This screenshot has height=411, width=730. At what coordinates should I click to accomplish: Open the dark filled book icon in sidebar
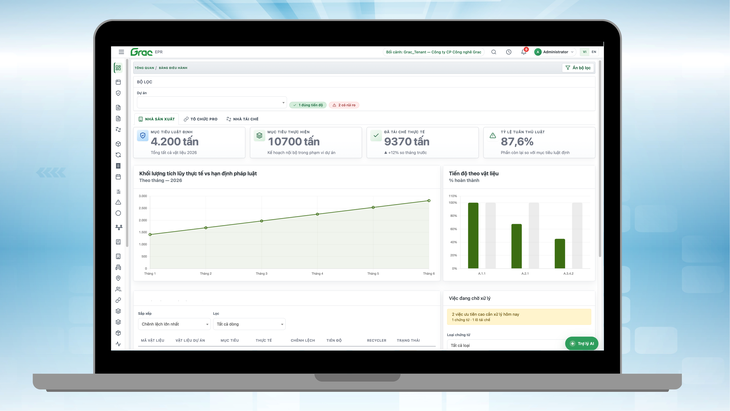coord(118,166)
